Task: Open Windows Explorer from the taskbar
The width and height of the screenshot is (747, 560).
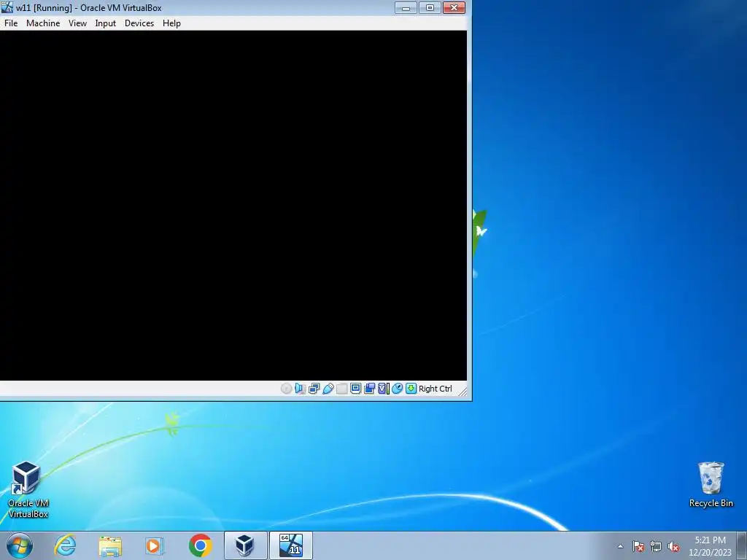Action: pyautogui.click(x=110, y=545)
